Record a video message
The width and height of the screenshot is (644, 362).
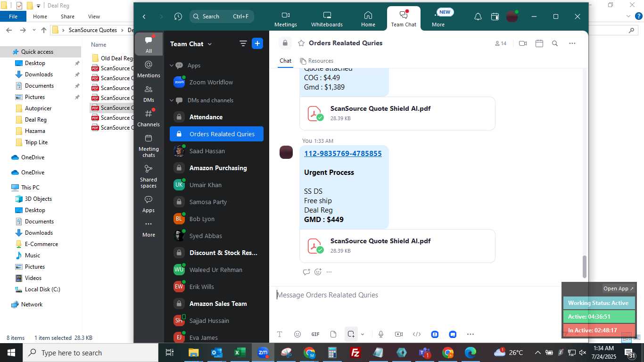399,334
